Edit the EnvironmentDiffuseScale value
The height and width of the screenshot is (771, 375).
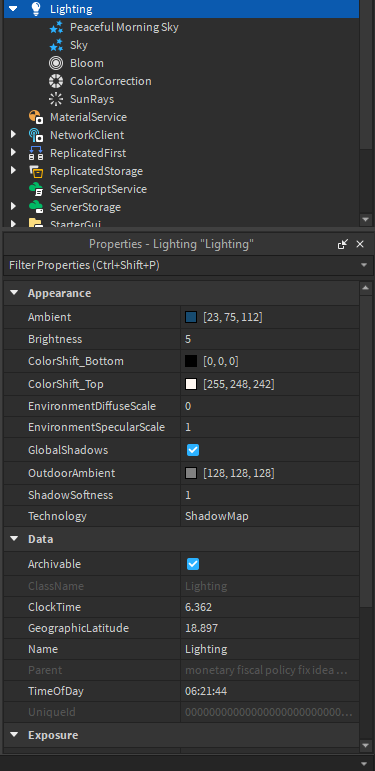tap(269, 406)
